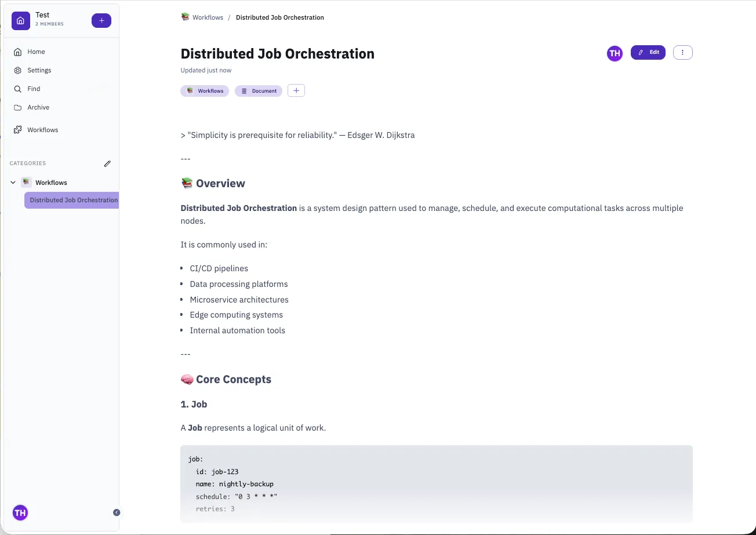Viewport: 756px width, 535px height.
Task: Click the purple plus button in sidebar header
Action: point(101,20)
